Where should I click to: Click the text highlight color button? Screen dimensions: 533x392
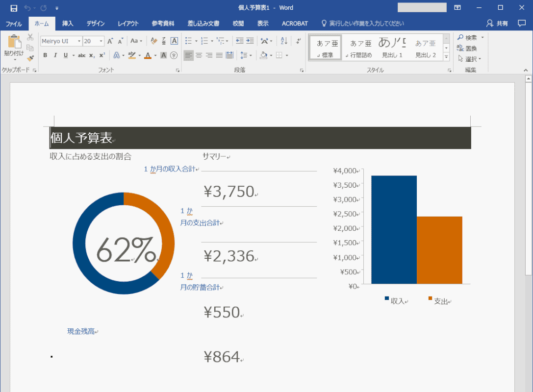[x=132, y=55]
